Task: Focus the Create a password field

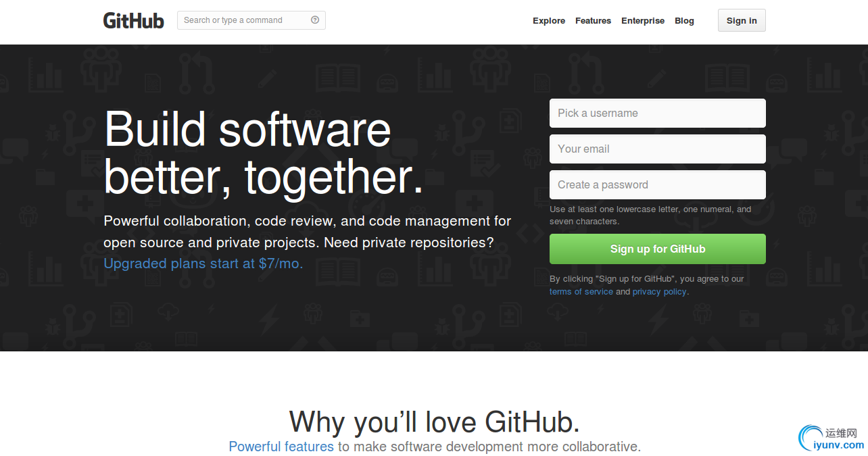Action: point(658,184)
